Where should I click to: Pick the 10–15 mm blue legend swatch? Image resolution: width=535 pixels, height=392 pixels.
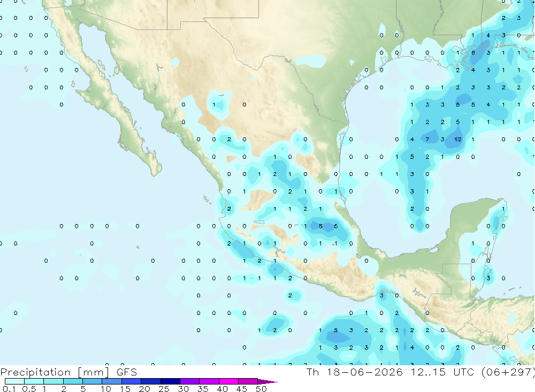[112, 381]
